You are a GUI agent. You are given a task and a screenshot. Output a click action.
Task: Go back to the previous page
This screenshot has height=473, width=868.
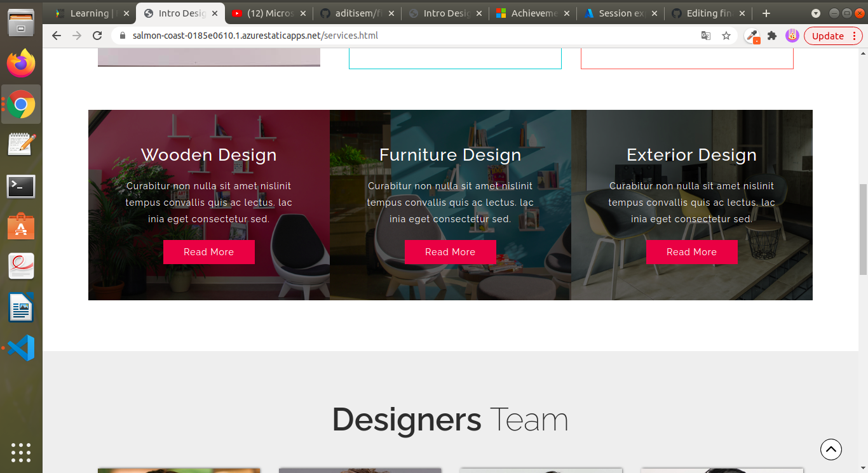pyautogui.click(x=57, y=36)
